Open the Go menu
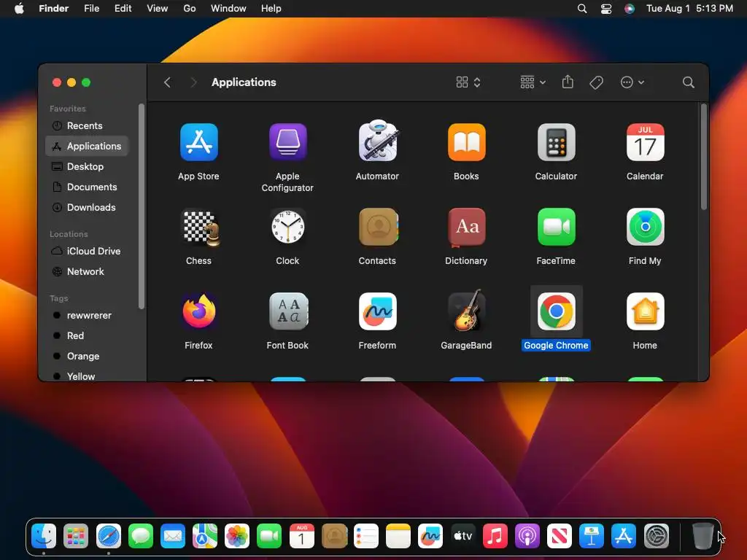This screenshot has width=747, height=560. [x=190, y=9]
